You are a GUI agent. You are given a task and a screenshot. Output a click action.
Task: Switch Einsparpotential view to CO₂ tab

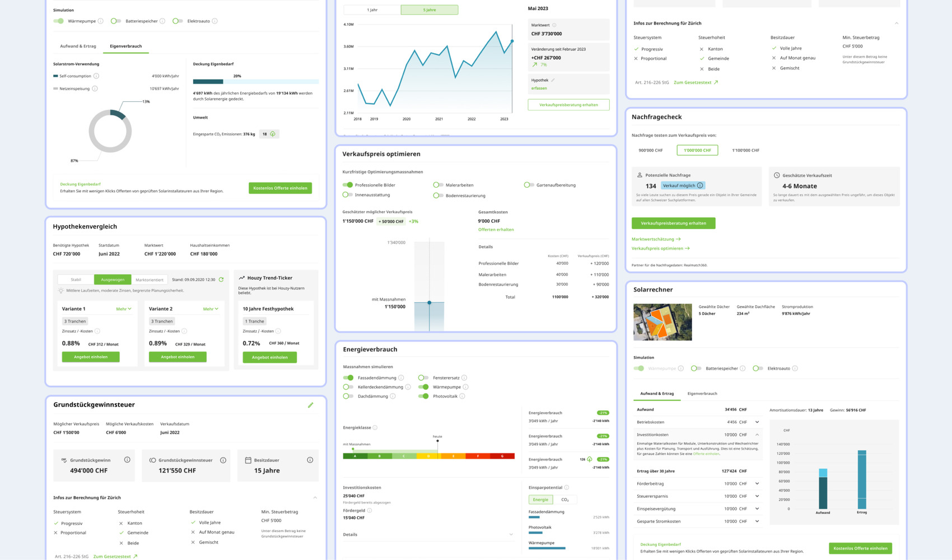565,500
